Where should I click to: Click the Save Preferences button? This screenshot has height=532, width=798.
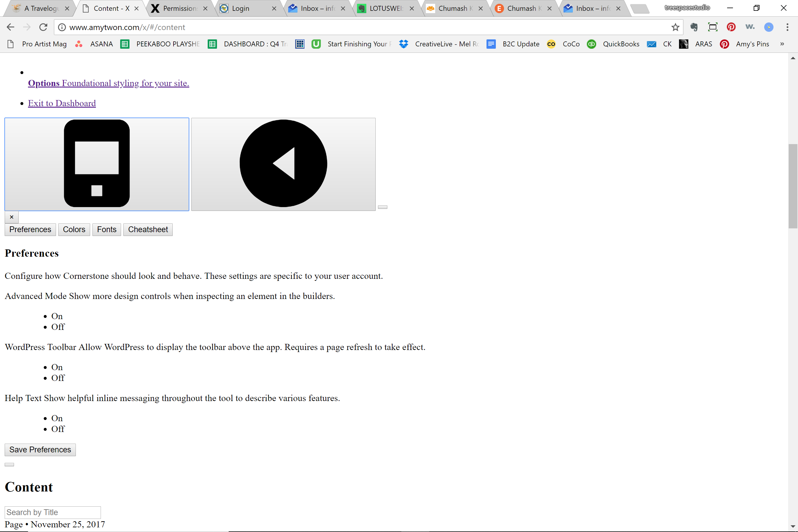(x=40, y=450)
